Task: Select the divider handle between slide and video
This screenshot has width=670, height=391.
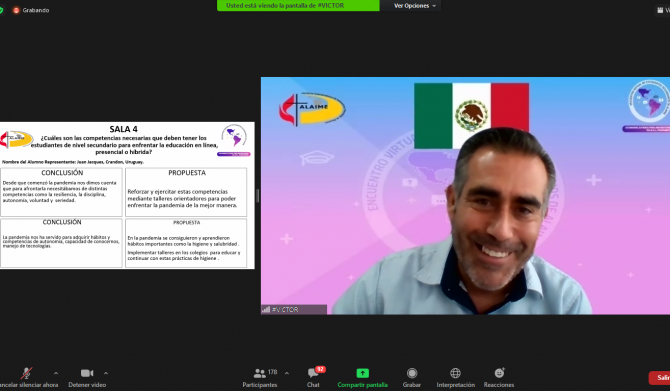Action: 258,195
